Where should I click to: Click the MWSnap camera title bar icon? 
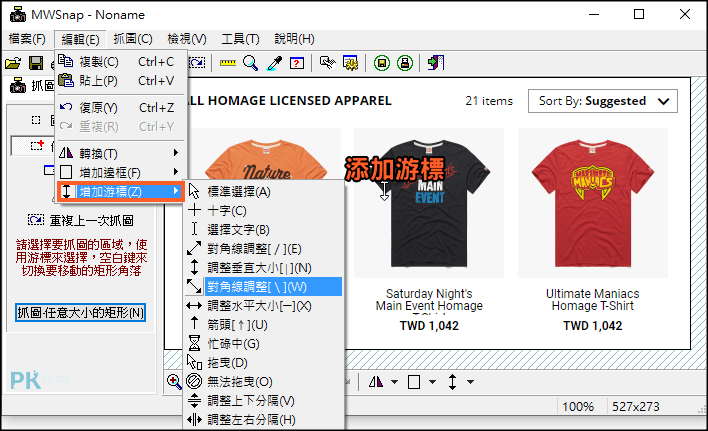coord(18,14)
